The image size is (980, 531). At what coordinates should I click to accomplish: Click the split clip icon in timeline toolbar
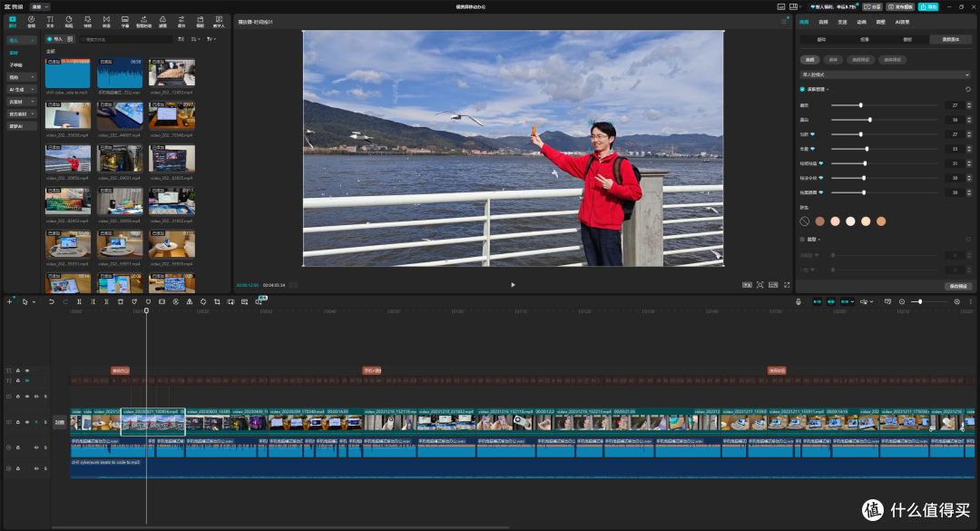tap(79, 301)
